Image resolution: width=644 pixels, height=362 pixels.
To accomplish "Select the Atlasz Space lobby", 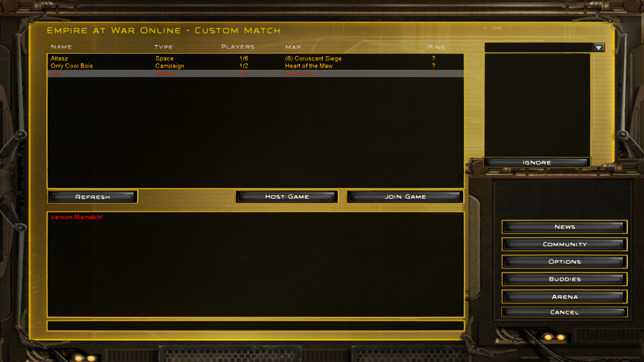I will point(255,58).
